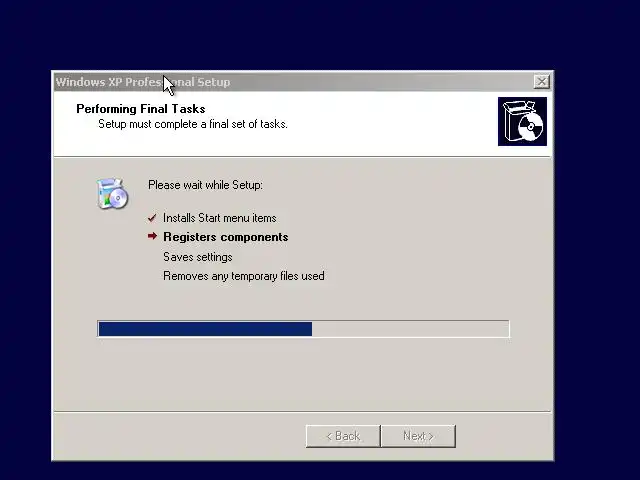Click the Windows XP Professional Setup title bar

click(x=303, y=82)
